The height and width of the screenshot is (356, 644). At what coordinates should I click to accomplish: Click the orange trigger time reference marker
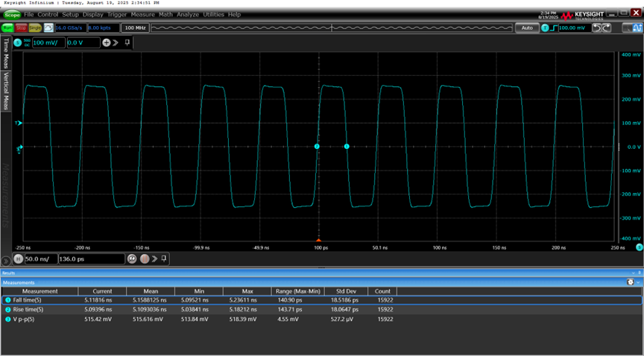click(x=319, y=240)
